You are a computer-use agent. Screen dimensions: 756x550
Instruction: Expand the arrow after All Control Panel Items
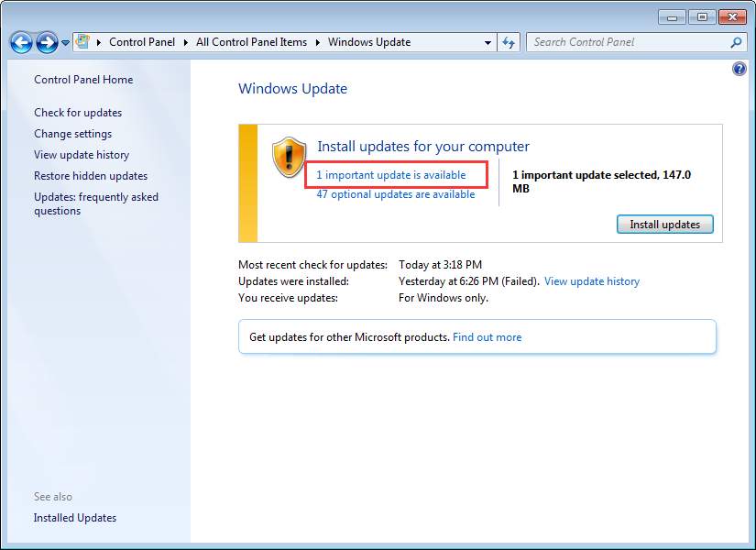click(318, 42)
